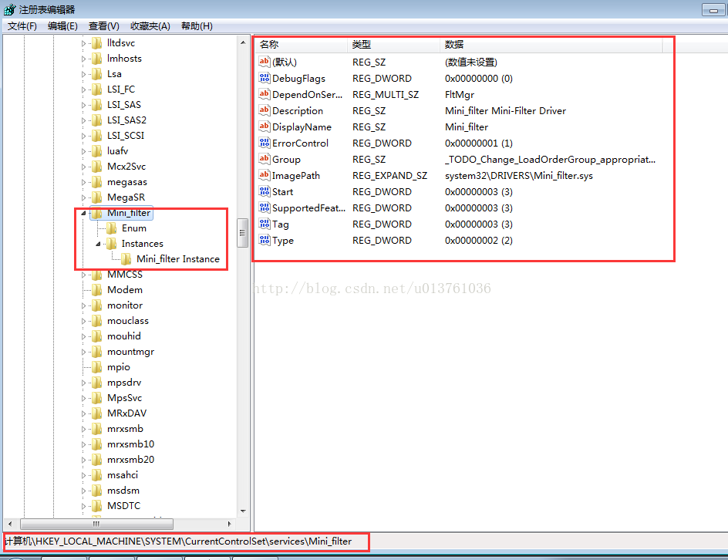The image size is (728, 560).
Task: Click the Enum folder icon
Action: coord(111,228)
